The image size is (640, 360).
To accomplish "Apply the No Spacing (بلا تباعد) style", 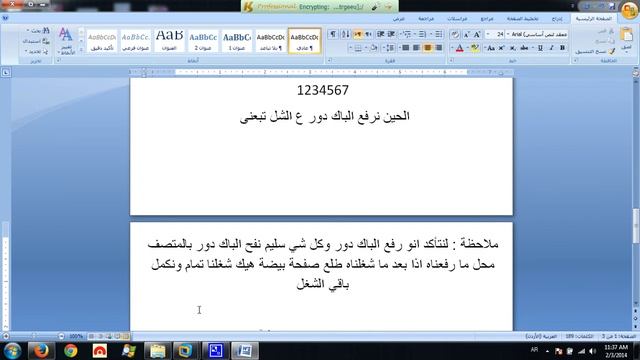I will (271, 41).
